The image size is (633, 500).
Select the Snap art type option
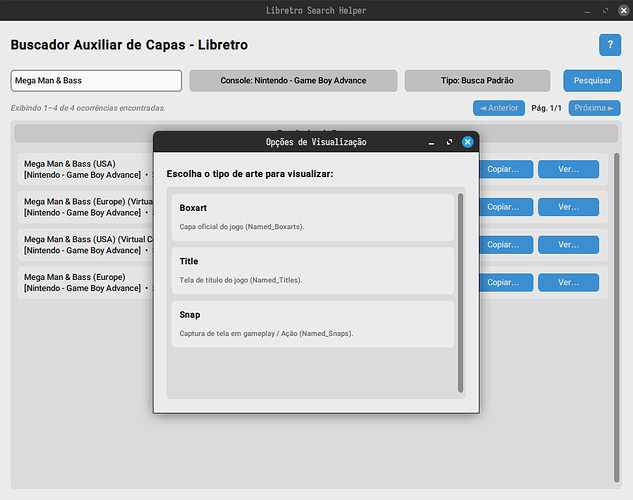[x=313, y=324]
